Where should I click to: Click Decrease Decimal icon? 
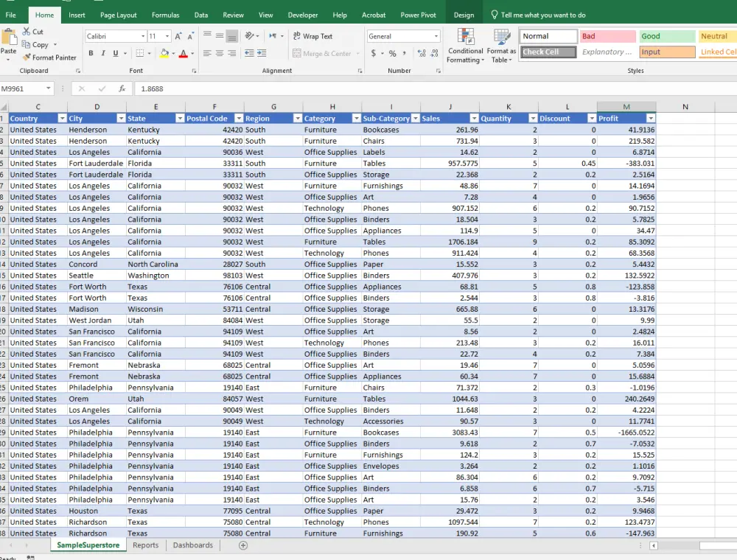434,53
